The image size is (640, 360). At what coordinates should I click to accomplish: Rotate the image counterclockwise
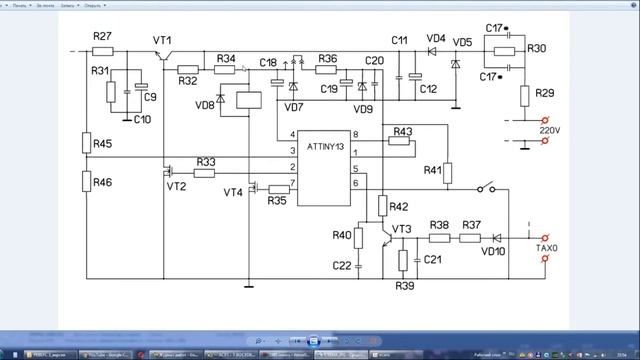346,341
